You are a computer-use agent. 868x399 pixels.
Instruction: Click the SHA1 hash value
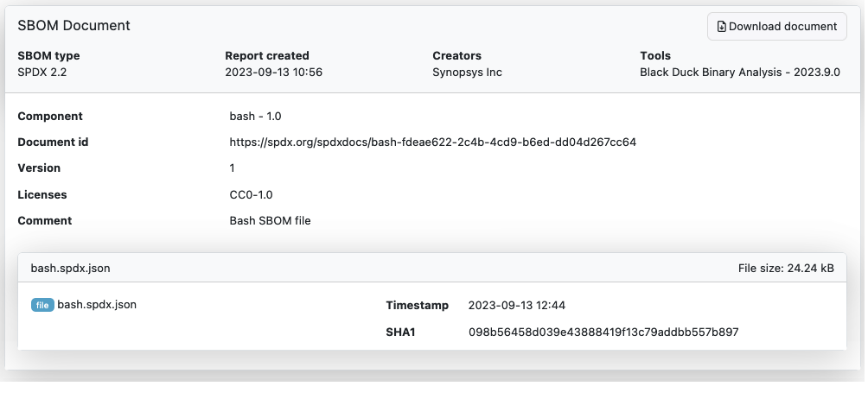pos(603,332)
